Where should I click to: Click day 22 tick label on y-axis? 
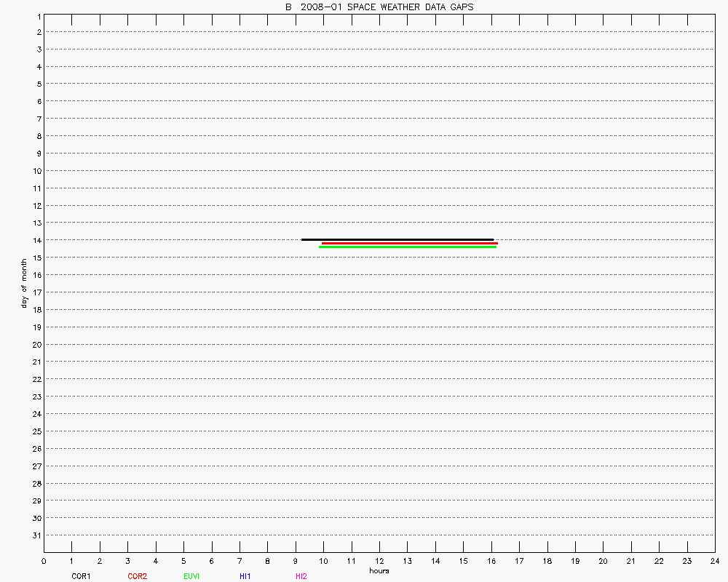[x=36, y=379]
